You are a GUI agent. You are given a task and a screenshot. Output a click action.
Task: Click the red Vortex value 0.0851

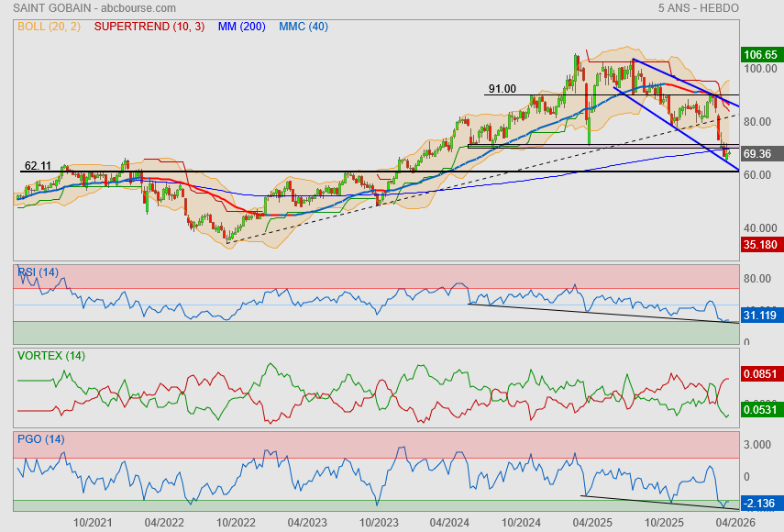[x=760, y=373]
